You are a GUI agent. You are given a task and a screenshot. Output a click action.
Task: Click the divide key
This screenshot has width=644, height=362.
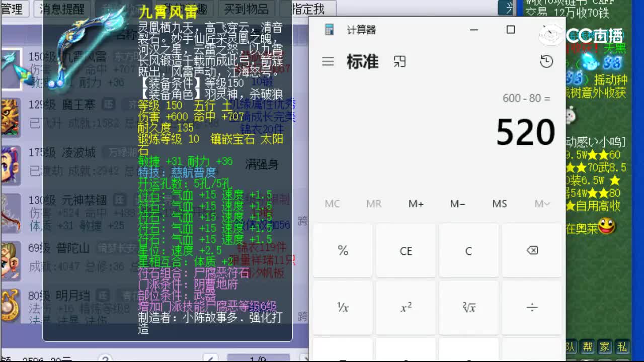tap(532, 308)
